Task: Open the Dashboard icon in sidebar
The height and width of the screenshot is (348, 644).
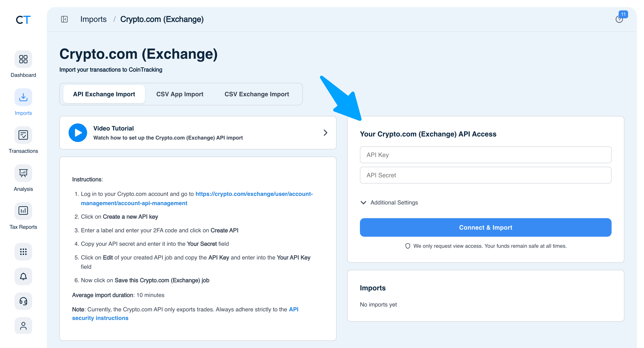Action: [23, 59]
